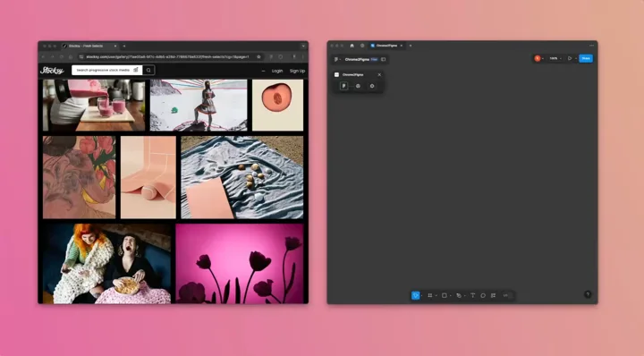
Task: Open Chrome tab search dropdown arrow
Action: point(303,46)
